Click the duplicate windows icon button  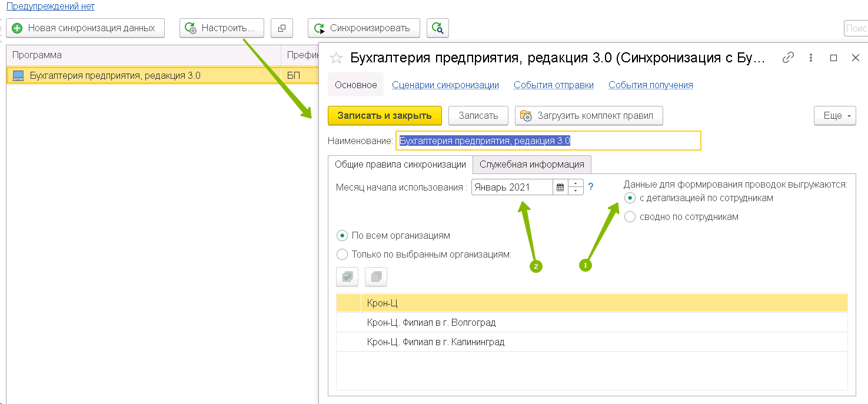point(282,28)
